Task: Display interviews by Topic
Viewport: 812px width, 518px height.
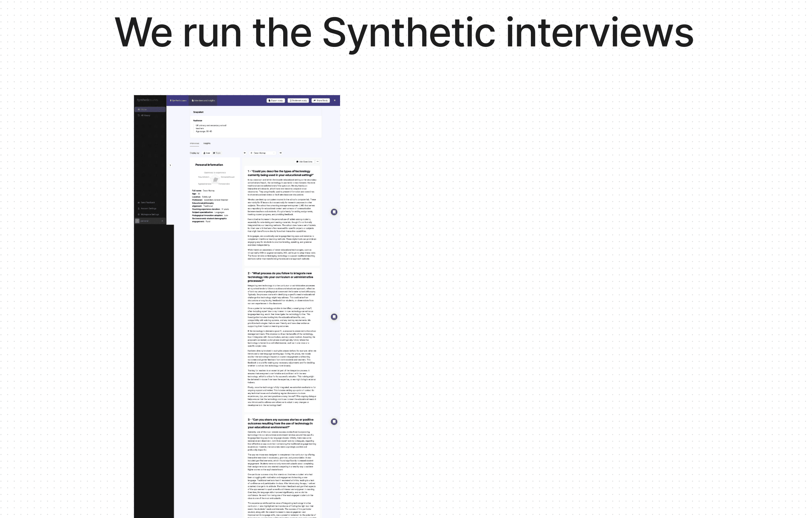Action: [217, 153]
